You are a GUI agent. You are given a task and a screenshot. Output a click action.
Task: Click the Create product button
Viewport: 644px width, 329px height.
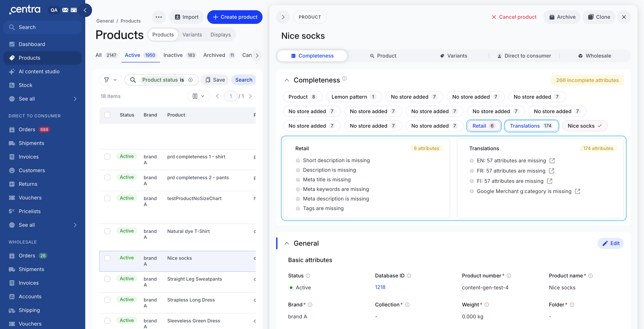235,17
